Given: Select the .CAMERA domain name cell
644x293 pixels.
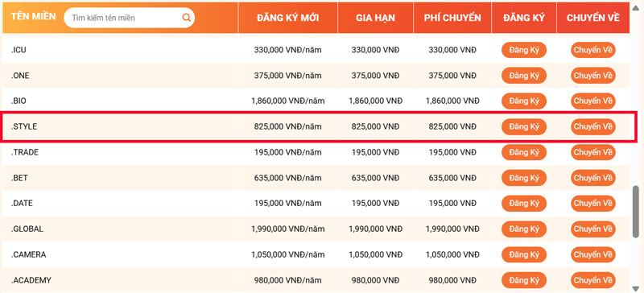Looking at the screenshot, I should point(29,255).
